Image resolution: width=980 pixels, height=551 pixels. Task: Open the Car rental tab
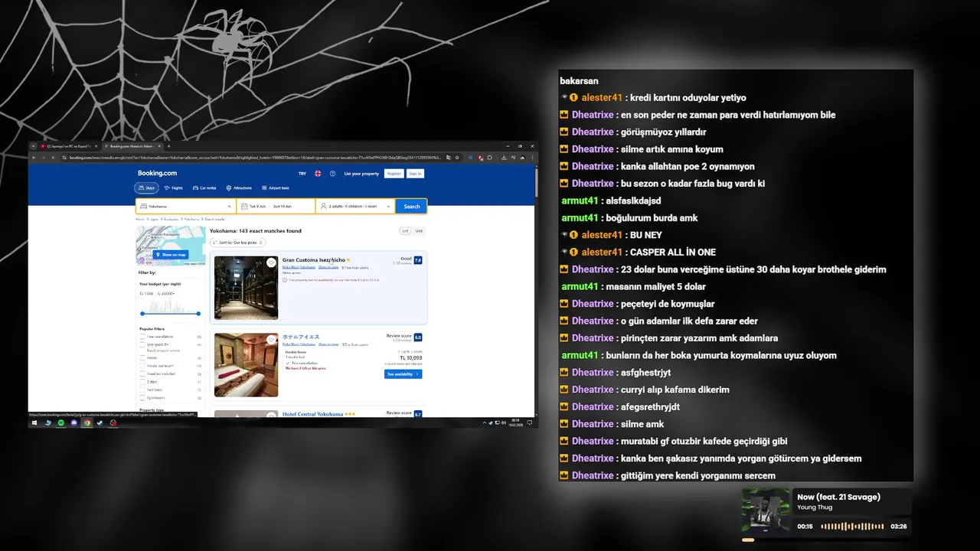coord(204,187)
